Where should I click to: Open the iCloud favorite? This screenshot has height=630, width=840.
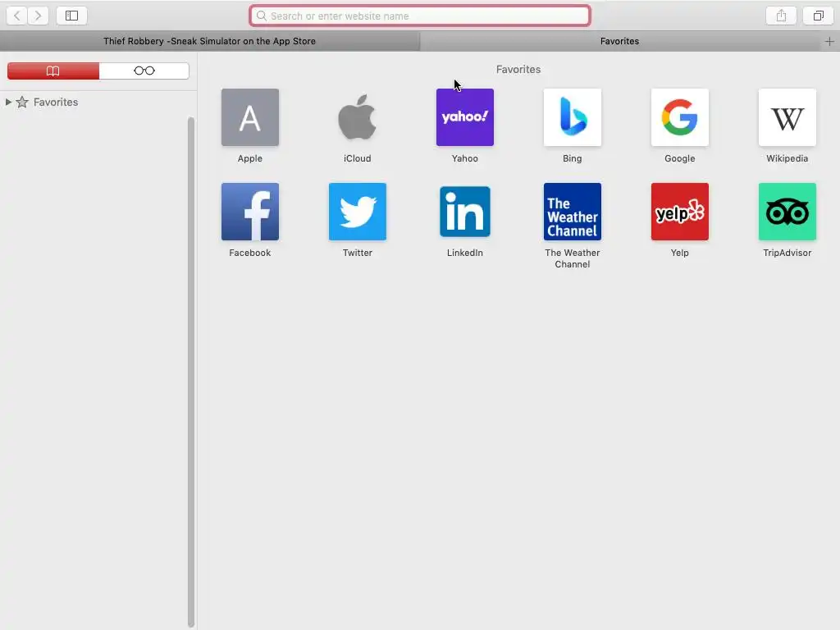click(358, 117)
